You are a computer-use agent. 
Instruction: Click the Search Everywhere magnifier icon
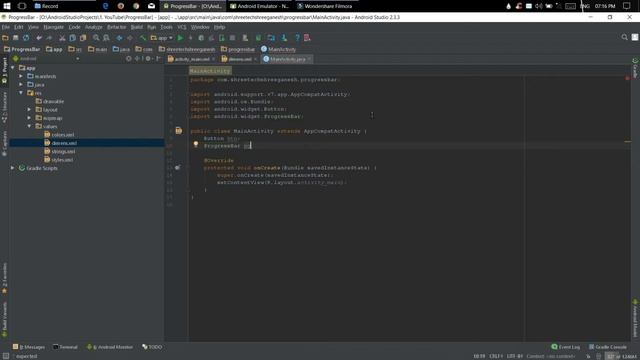click(x=624, y=37)
